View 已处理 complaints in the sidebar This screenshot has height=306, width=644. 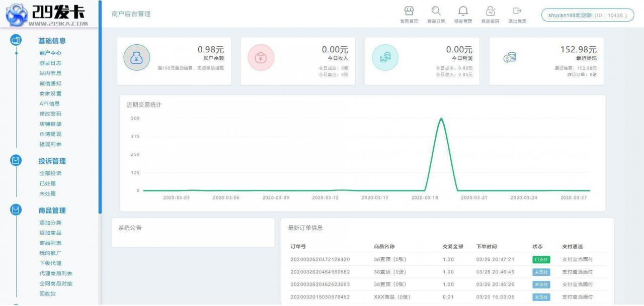[47, 183]
